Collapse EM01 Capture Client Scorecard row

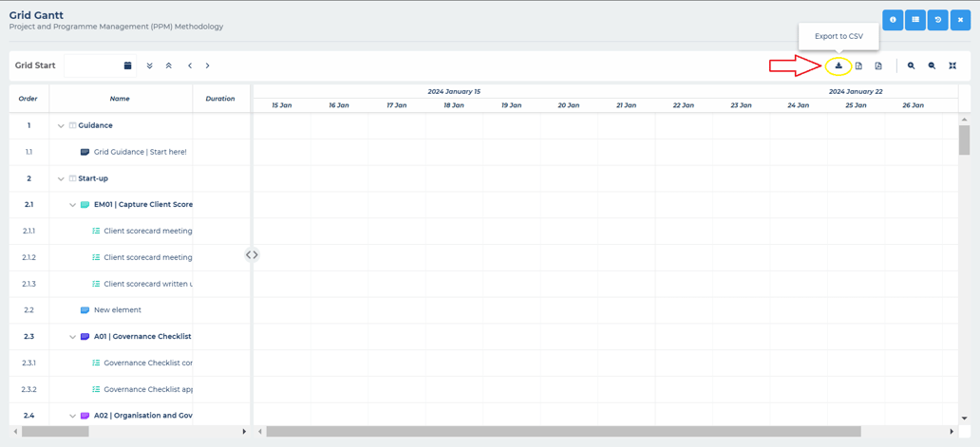pyautogui.click(x=72, y=205)
